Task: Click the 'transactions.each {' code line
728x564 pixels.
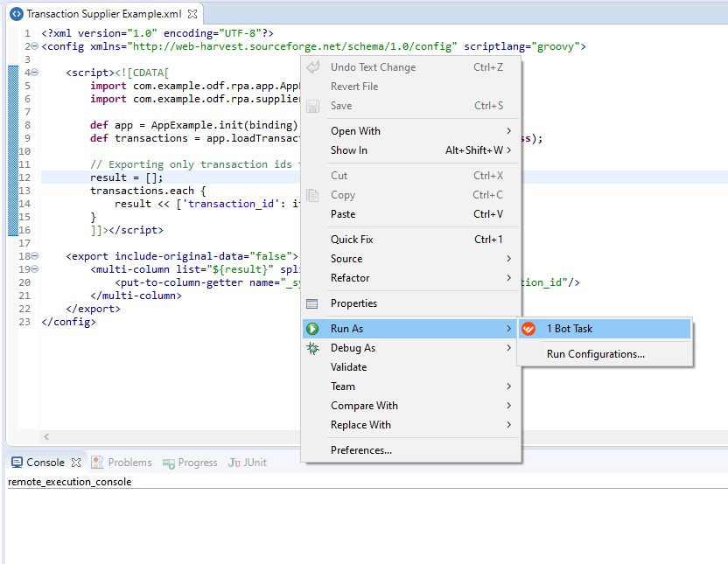Action: (148, 191)
